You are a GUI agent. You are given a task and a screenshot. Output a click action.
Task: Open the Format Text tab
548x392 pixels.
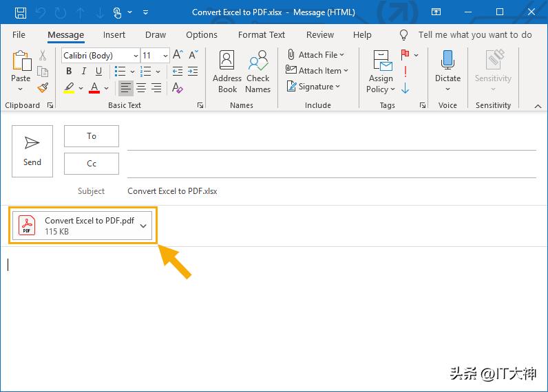coord(261,34)
